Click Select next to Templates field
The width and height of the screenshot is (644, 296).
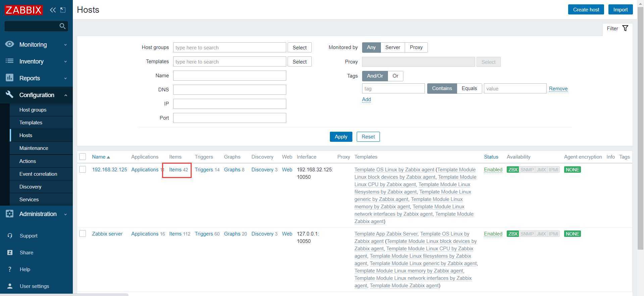tap(300, 61)
